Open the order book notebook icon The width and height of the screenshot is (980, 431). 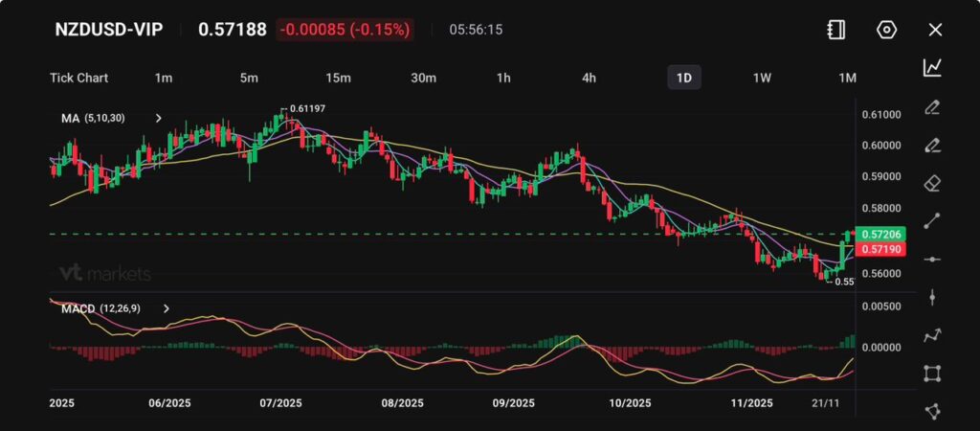pos(835,30)
